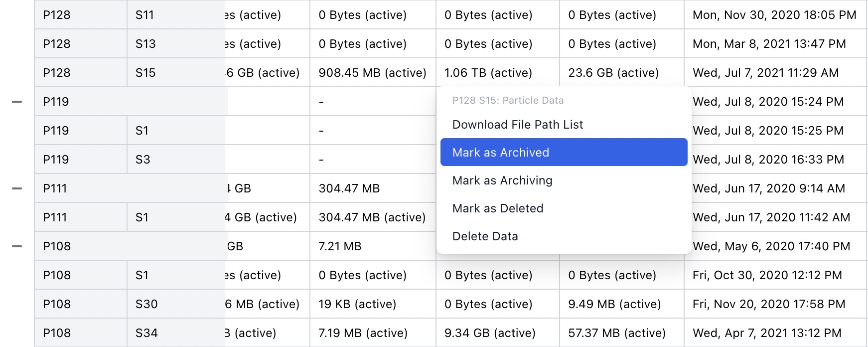
Task: Select the 304.47 MB (active) cell
Action: tap(372, 217)
